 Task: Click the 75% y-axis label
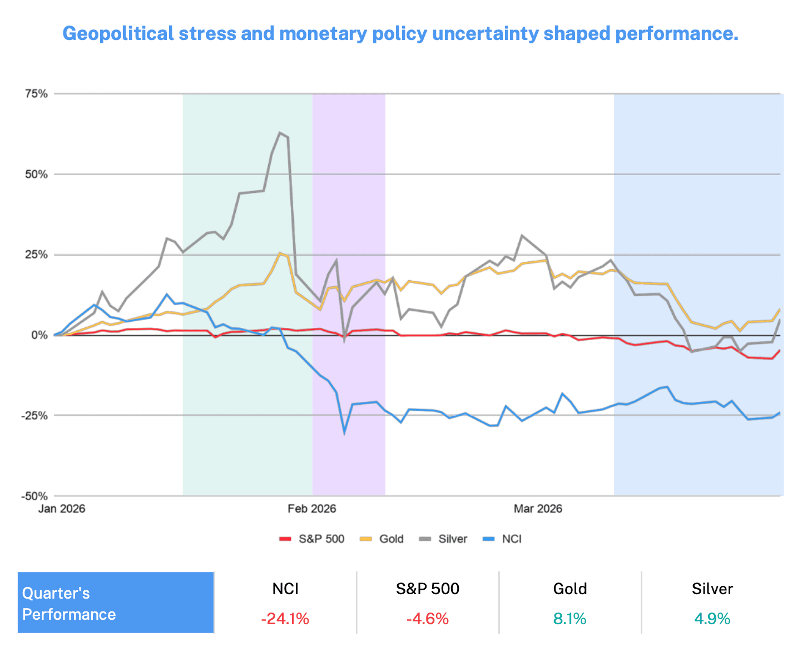pos(36,94)
